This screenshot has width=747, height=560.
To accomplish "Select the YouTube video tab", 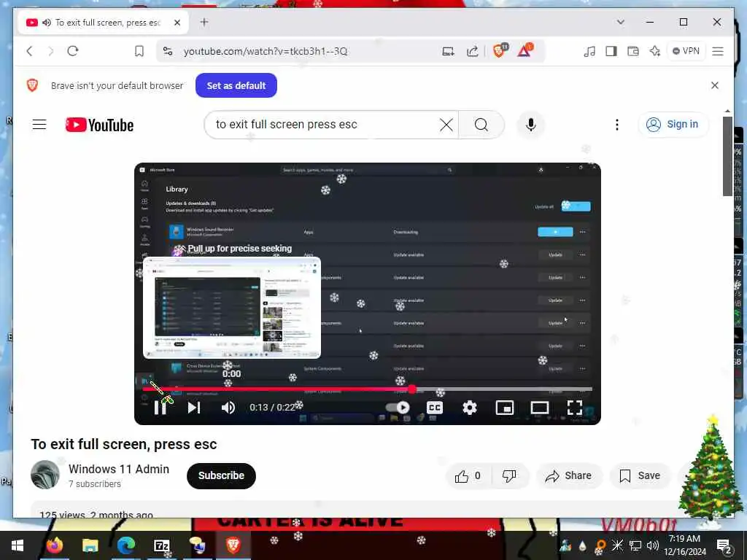I will 103,23.
